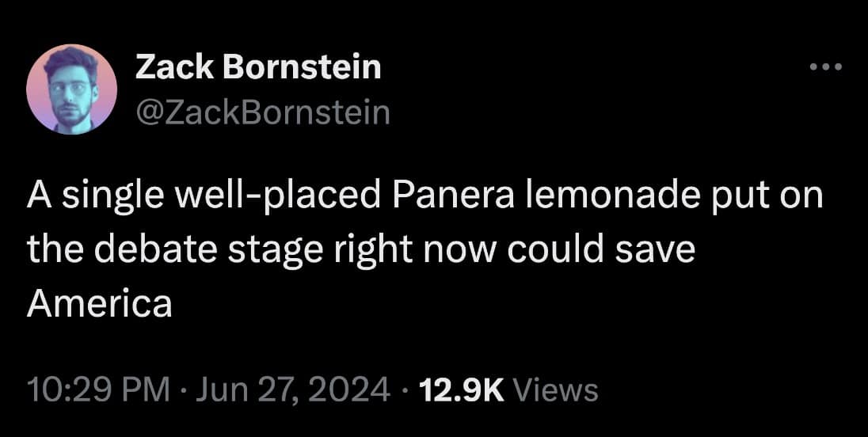Click the 10:29 PM timestamp
This screenshot has width=868, height=437.
click(x=98, y=389)
